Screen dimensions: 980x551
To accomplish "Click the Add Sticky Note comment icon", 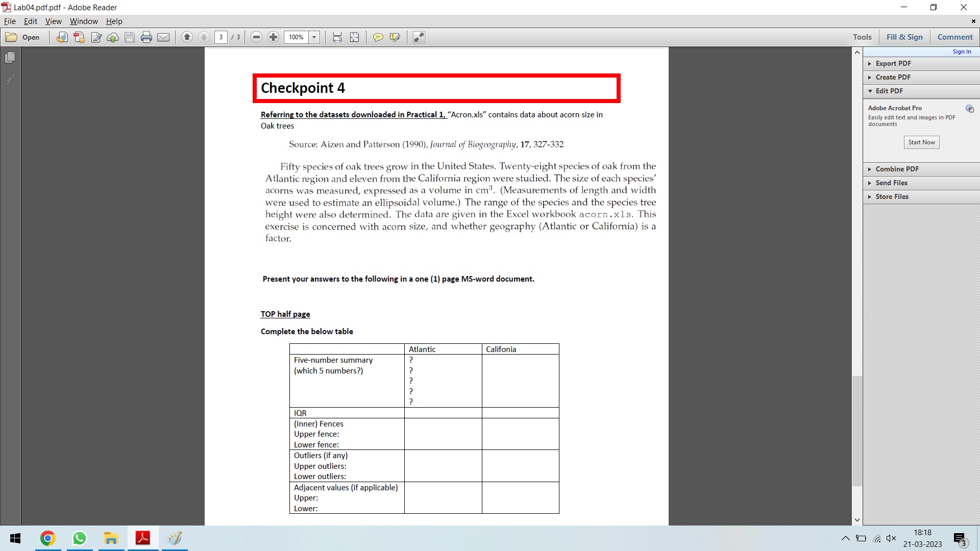I will click(x=378, y=37).
